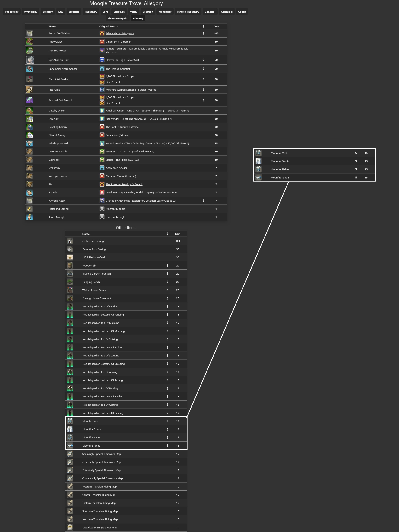This screenshot has height=532, width=399.
Task: Open The Heroes' Gauntlet link
Action: click(118, 69)
